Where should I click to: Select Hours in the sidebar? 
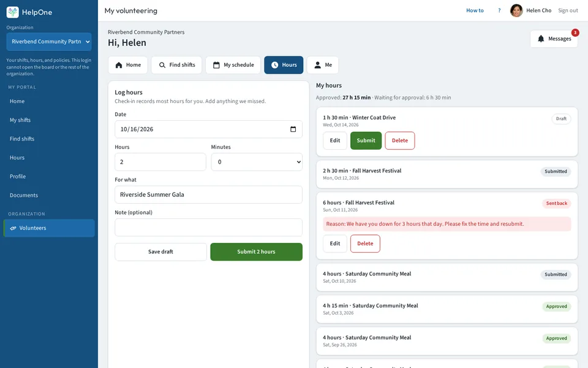49,158
